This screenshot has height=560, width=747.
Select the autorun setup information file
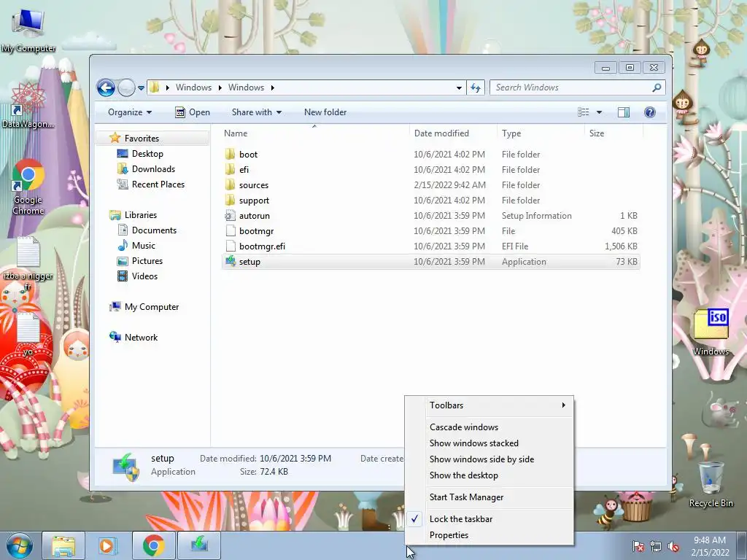tap(255, 216)
